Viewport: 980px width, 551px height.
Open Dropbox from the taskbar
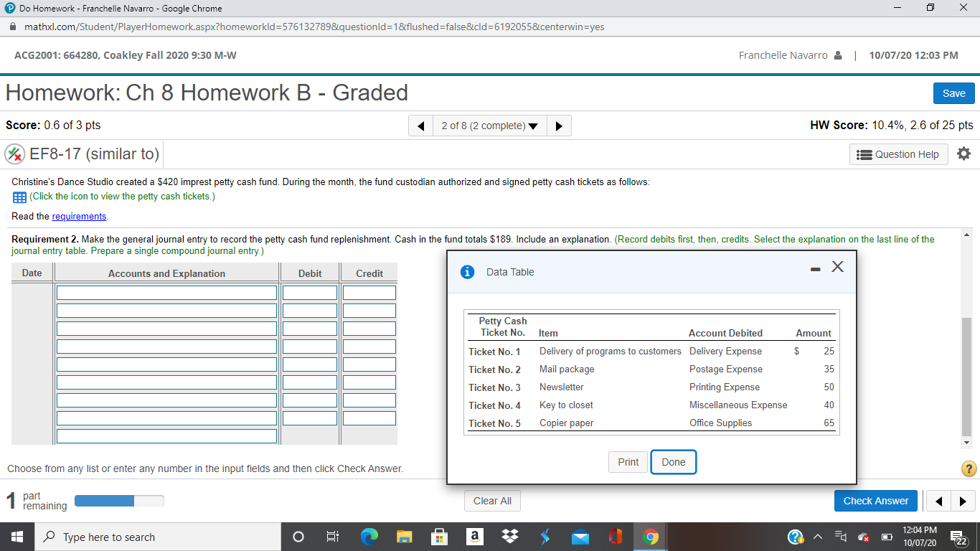[x=509, y=536]
